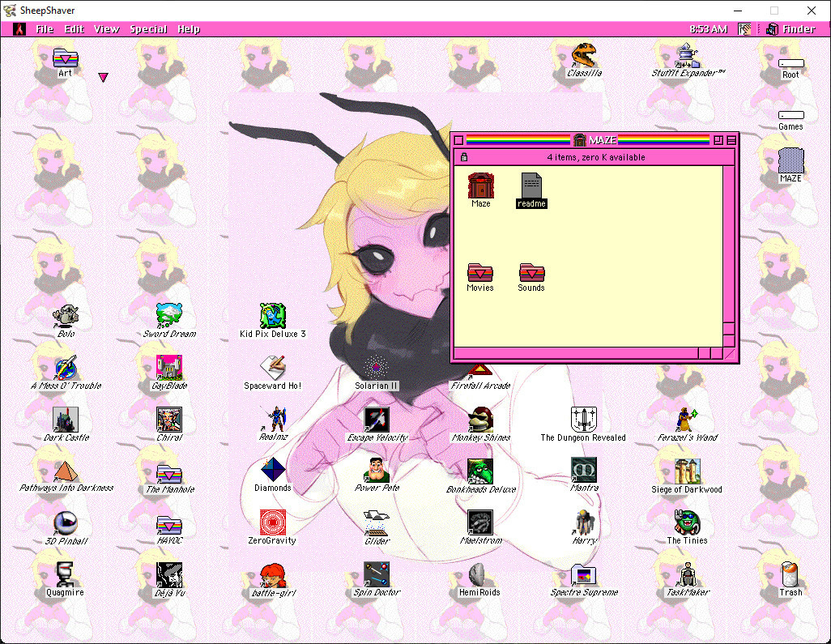Open the Movies folder in MAZE window

(x=480, y=272)
